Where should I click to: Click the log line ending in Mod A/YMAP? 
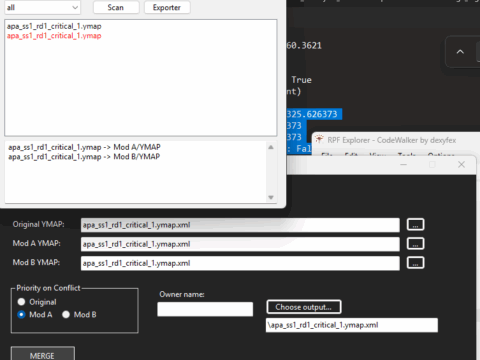(84, 147)
